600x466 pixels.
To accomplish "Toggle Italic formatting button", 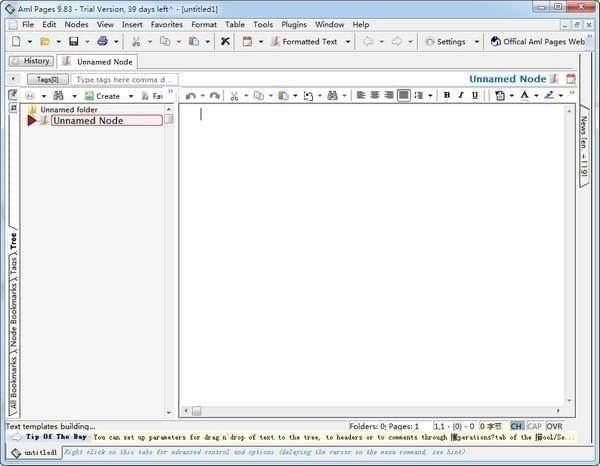I will [460, 96].
